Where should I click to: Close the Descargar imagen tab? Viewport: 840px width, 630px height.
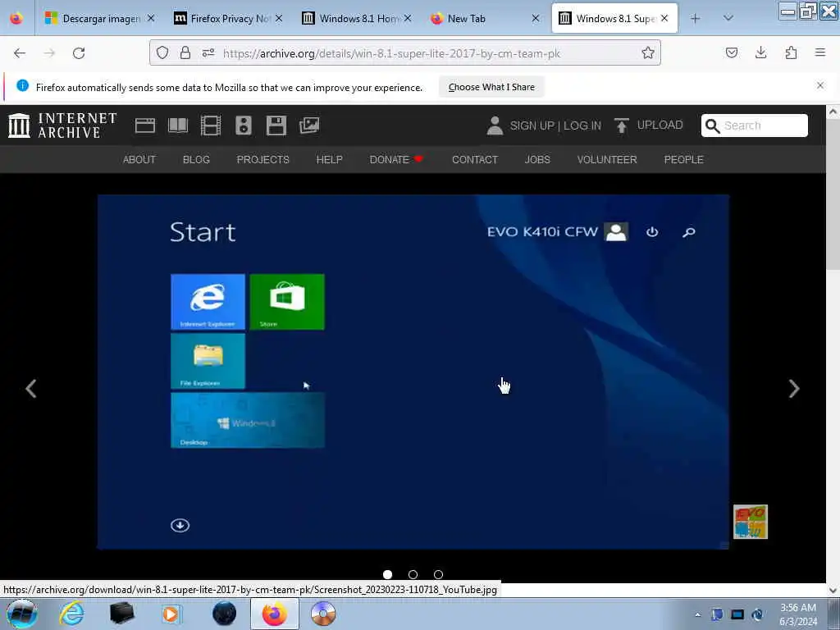tap(151, 18)
